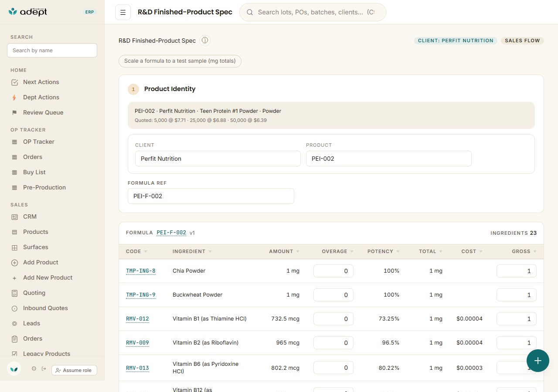This screenshot has width=558, height=392.
Task: Open the CODE column filter arrow
Action: point(146,252)
